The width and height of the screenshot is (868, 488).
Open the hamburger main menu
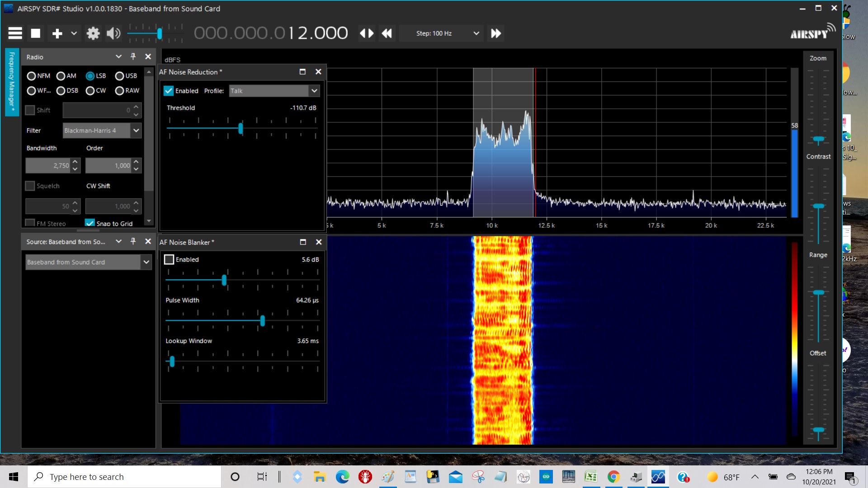(x=15, y=33)
